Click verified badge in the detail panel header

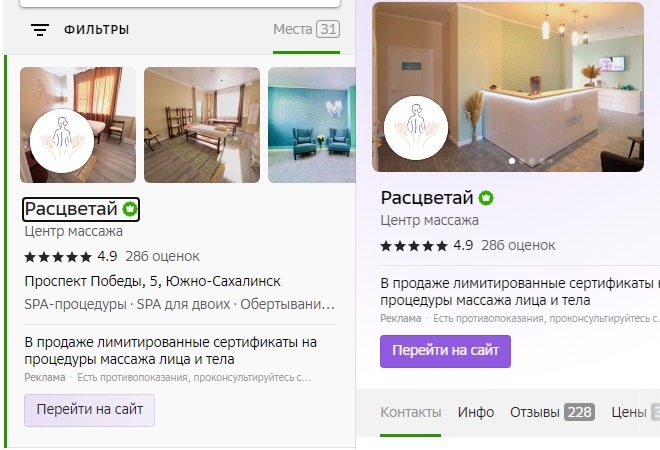(x=486, y=198)
